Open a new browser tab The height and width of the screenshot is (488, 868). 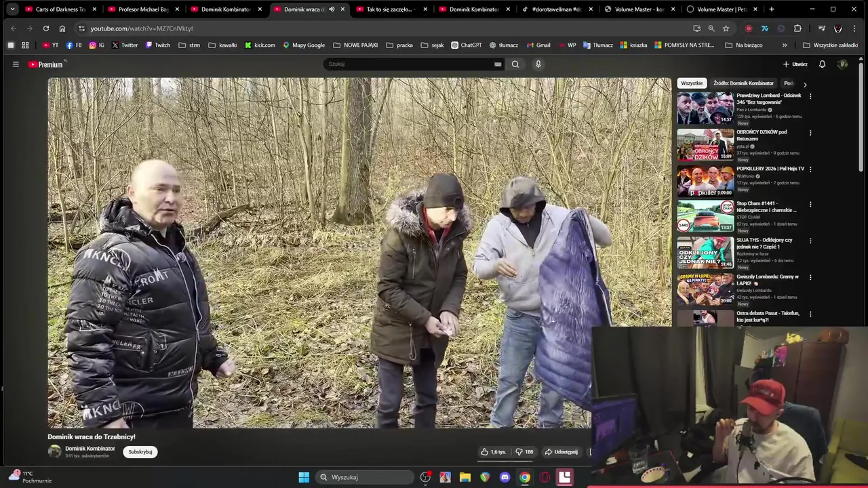pos(772,9)
